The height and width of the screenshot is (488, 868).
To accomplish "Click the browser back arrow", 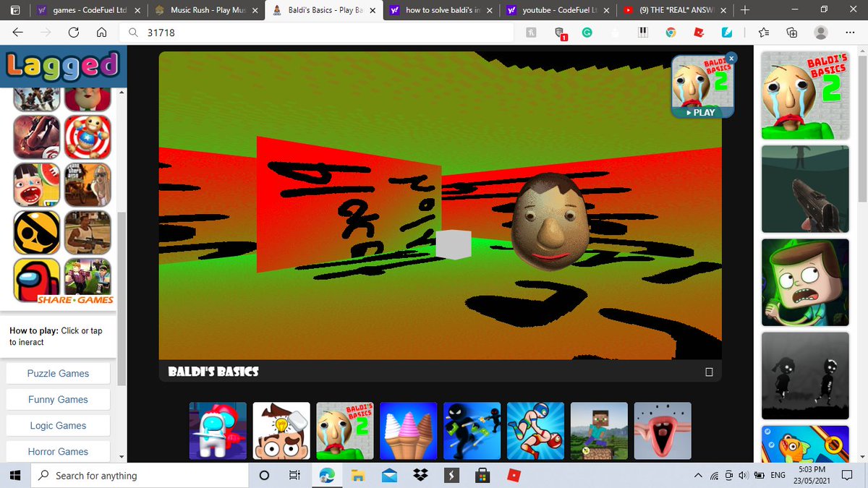I will (x=18, y=33).
